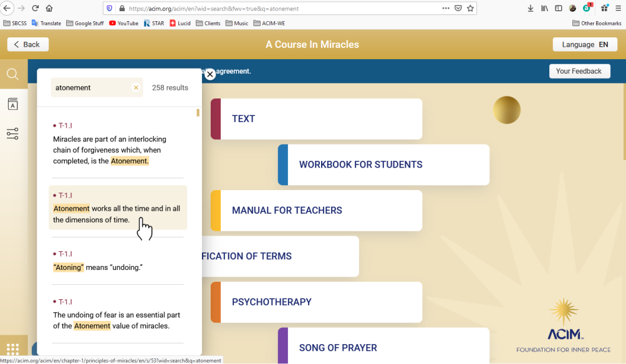Click Your Feedback button
This screenshot has width=626, height=364.
[x=579, y=71]
